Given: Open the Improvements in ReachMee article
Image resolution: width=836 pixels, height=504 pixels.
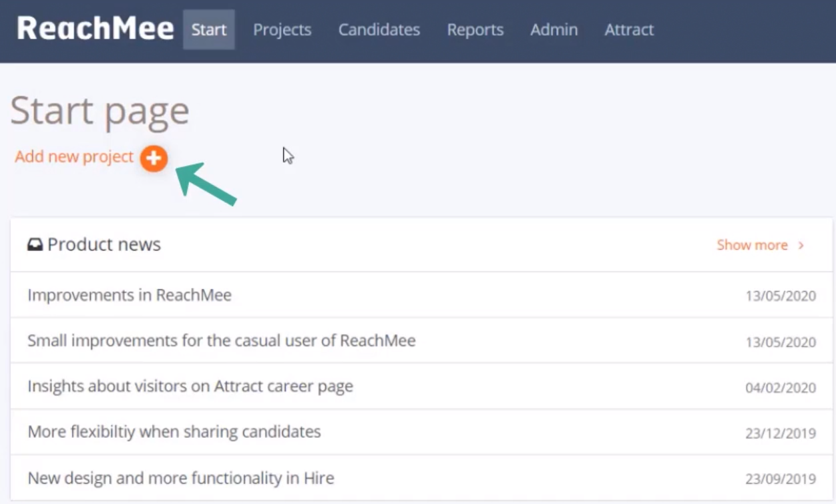Looking at the screenshot, I should coord(130,294).
